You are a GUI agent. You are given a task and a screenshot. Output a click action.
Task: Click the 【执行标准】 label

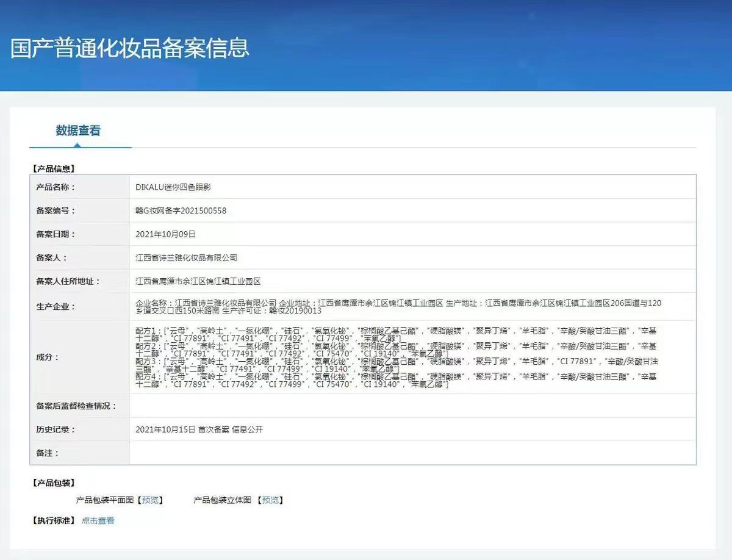pyautogui.click(x=53, y=521)
